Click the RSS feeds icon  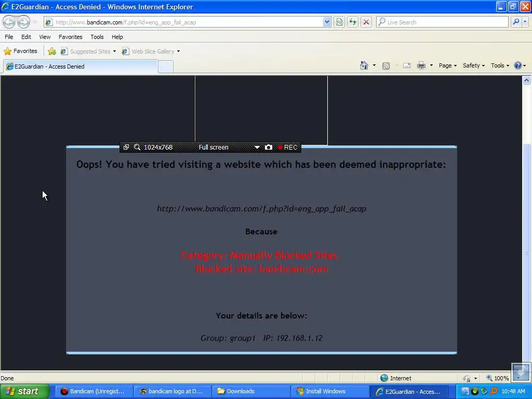click(x=386, y=66)
